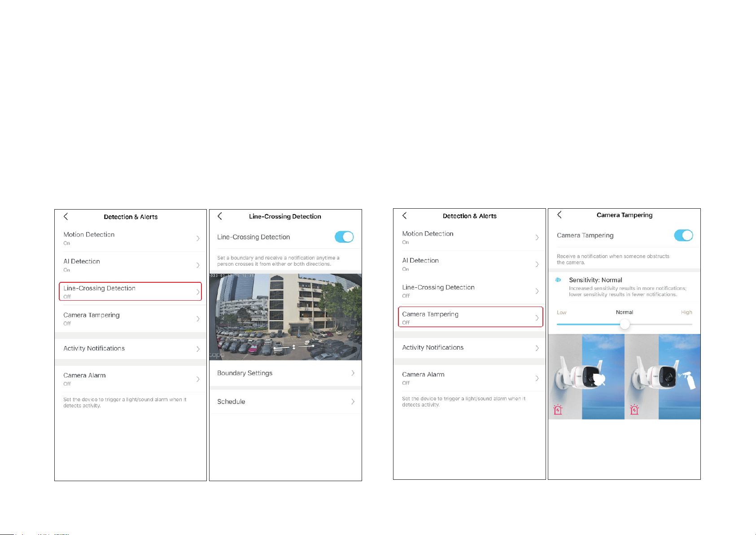This screenshot has width=756, height=535.
Task: Turn off the Camera Tampering switch
Action: (683, 235)
